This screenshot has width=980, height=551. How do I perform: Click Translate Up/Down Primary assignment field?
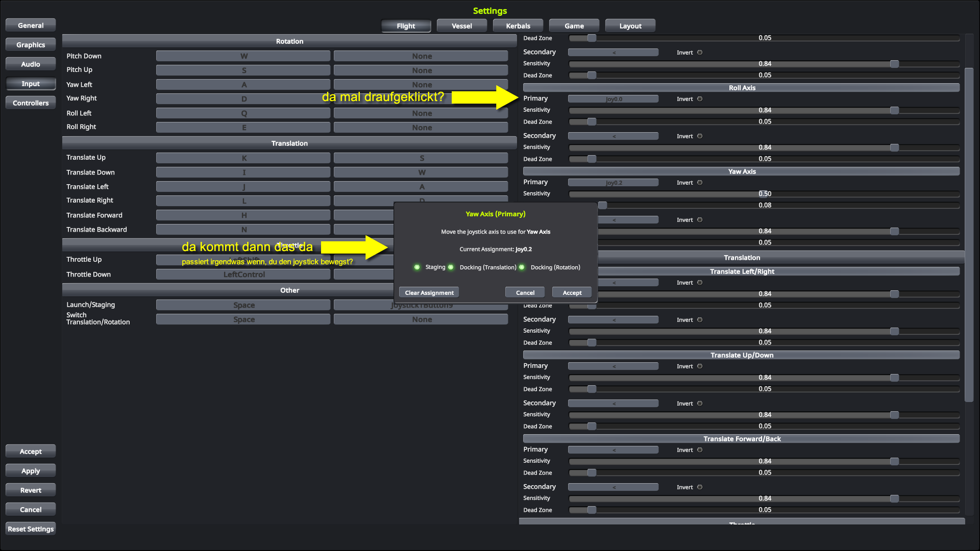click(x=613, y=366)
